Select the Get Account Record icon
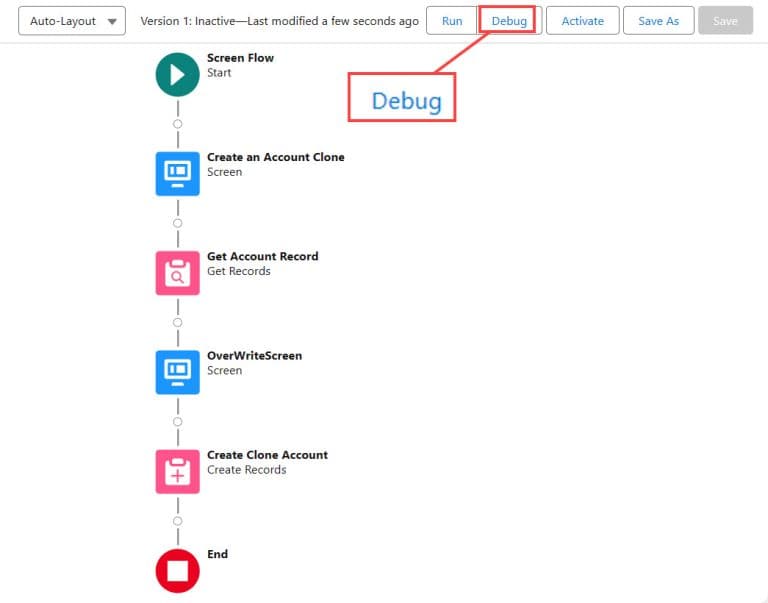 pos(177,273)
